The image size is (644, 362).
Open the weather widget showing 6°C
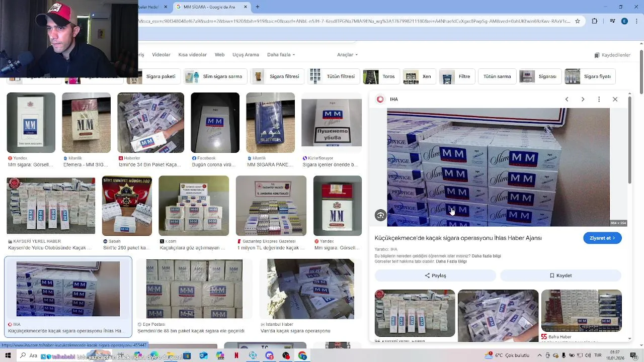pos(507,355)
